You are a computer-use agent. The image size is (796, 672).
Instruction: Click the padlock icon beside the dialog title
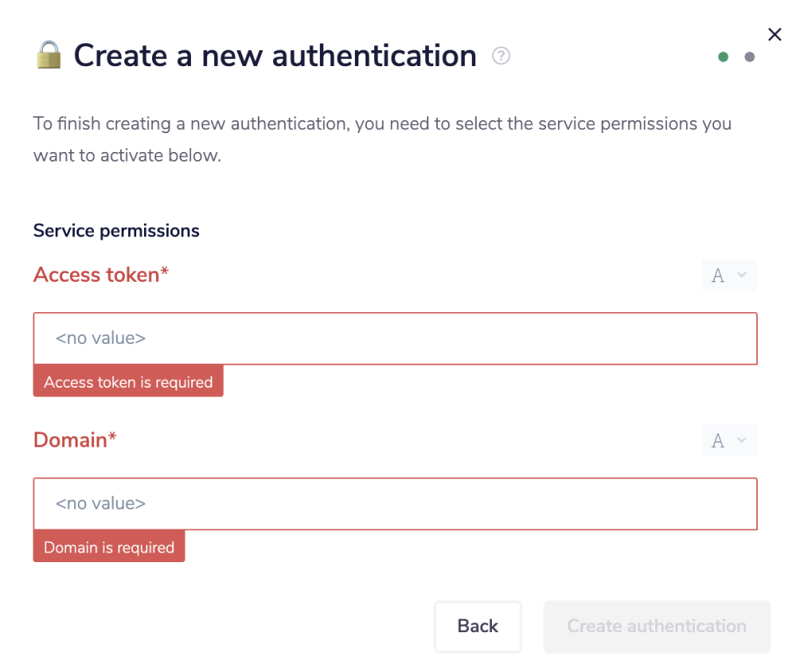pyautogui.click(x=48, y=54)
